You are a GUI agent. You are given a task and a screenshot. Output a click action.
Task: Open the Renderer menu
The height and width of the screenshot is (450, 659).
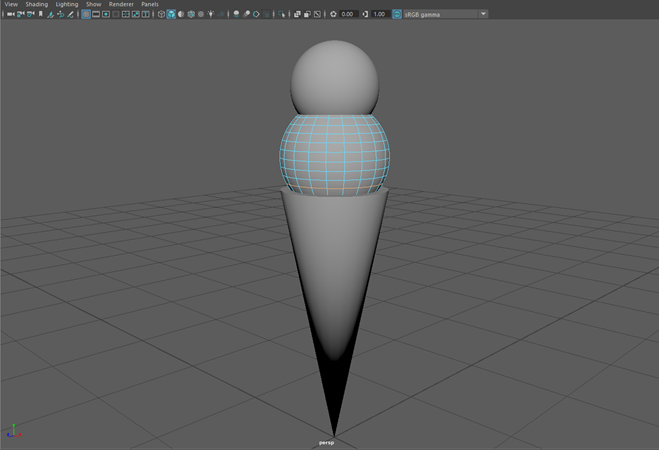coord(121,4)
